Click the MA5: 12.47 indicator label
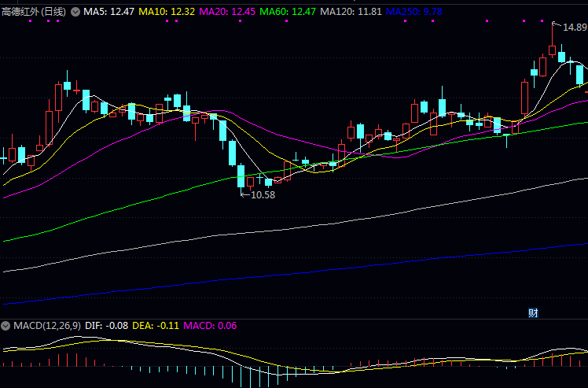This screenshot has height=388, width=588. (109, 13)
